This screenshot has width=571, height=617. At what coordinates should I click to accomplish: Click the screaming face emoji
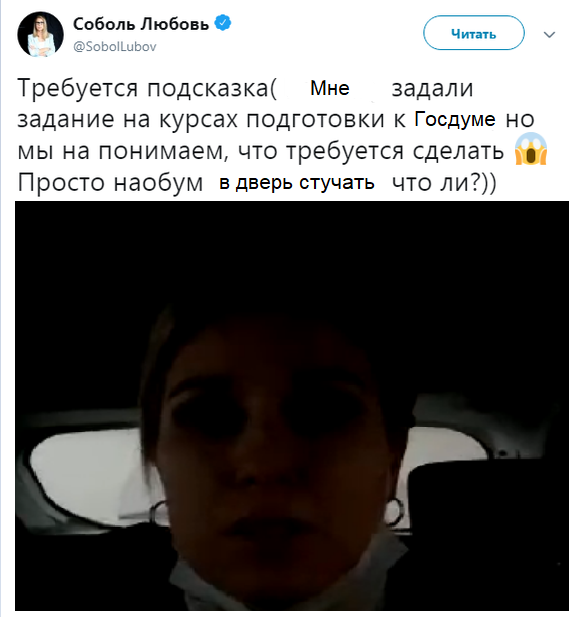coord(531,149)
